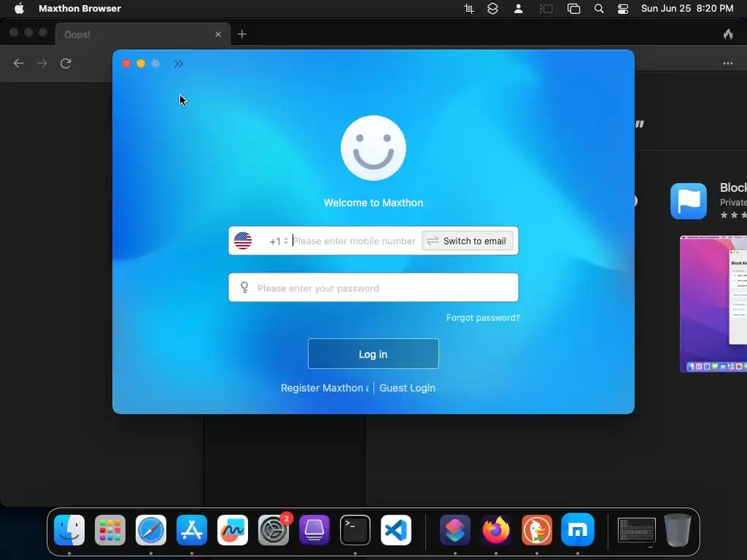Click the Log in button

pyautogui.click(x=373, y=354)
